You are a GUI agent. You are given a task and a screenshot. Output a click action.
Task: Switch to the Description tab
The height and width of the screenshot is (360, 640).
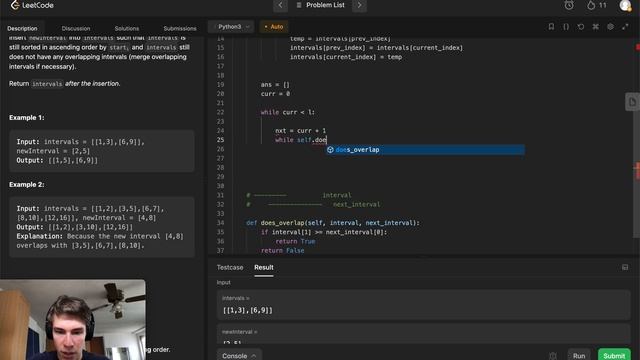tap(22, 29)
